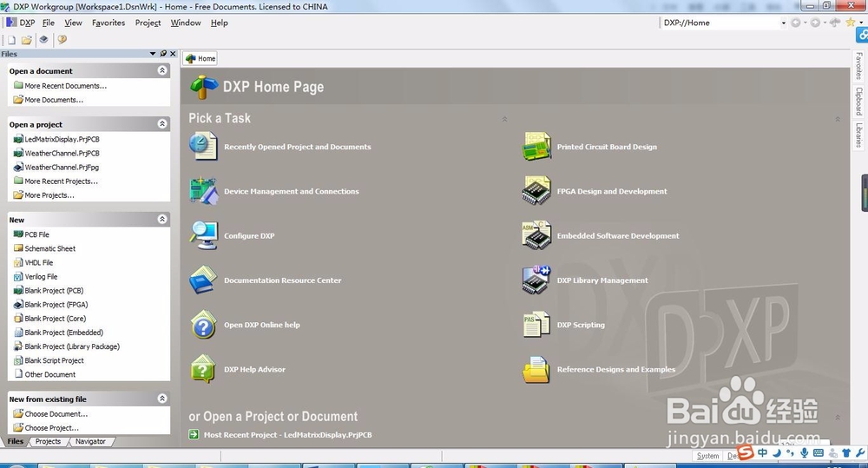Click the go home navigation icon

pos(835,23)
